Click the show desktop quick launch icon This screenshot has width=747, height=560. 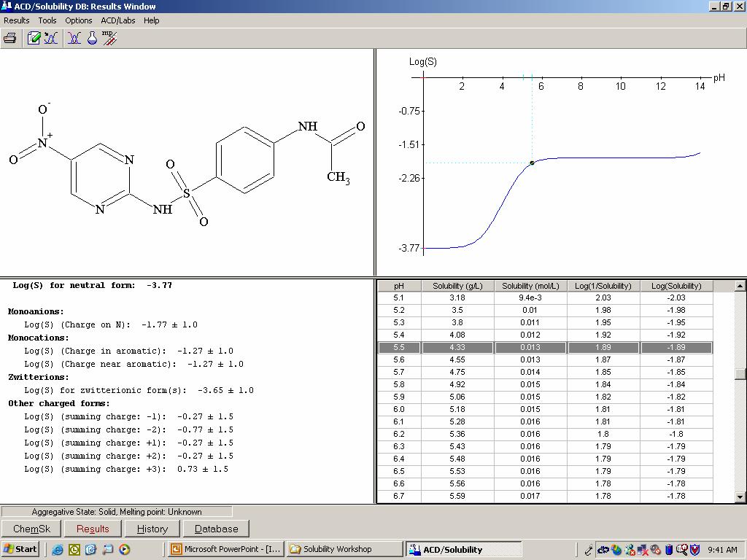[108, 550]
